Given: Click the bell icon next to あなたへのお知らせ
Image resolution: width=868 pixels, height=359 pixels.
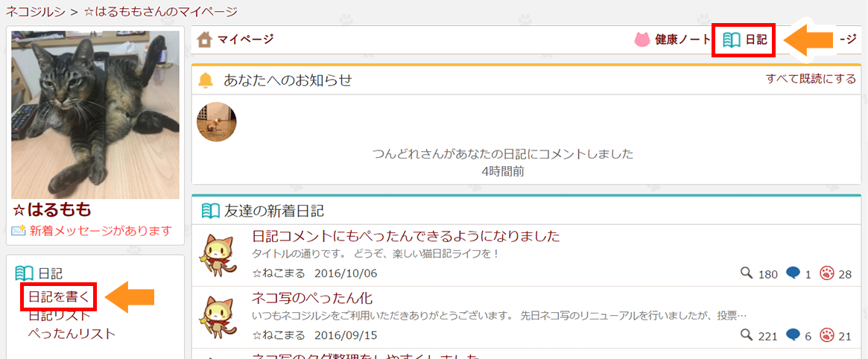Looking at the screenshot, I should [x=206, y=80].
